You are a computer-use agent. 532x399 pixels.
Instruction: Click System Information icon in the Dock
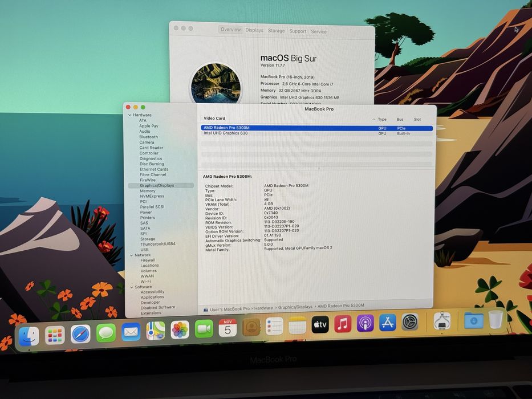(442, 321)
